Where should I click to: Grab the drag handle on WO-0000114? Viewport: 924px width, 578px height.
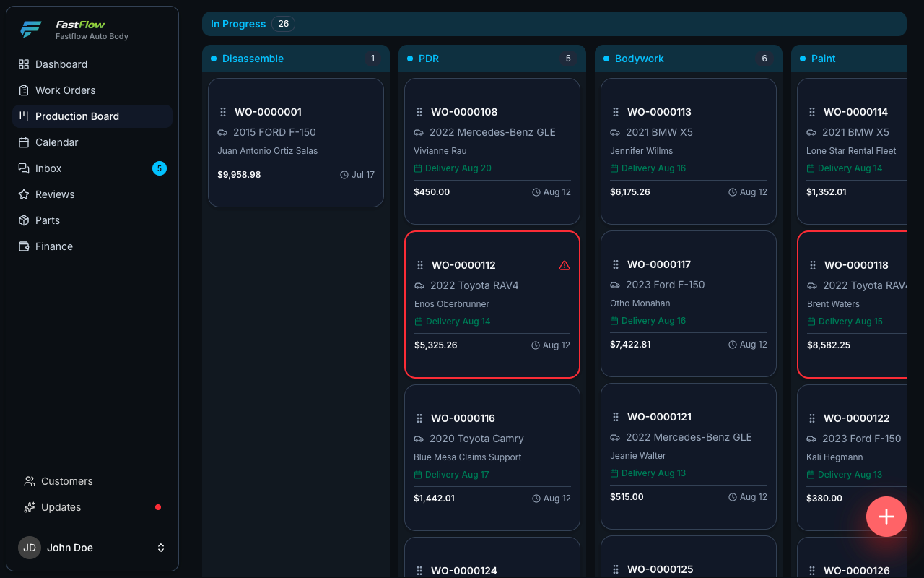[x=812, y=112]
